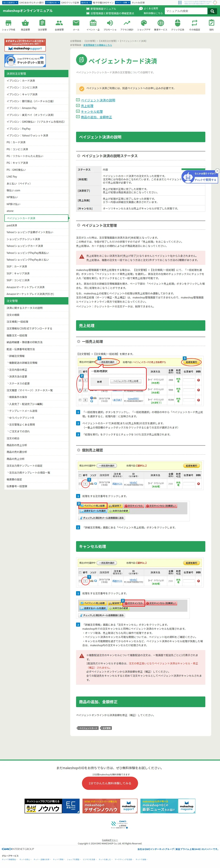Click the 注文管理 tag under the article
220x868 pixels.
tap(106, 728)
